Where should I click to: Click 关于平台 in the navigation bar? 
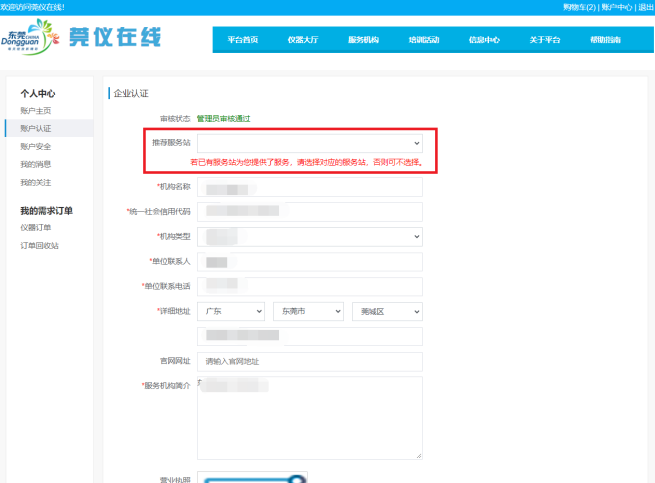coord(544,40)
